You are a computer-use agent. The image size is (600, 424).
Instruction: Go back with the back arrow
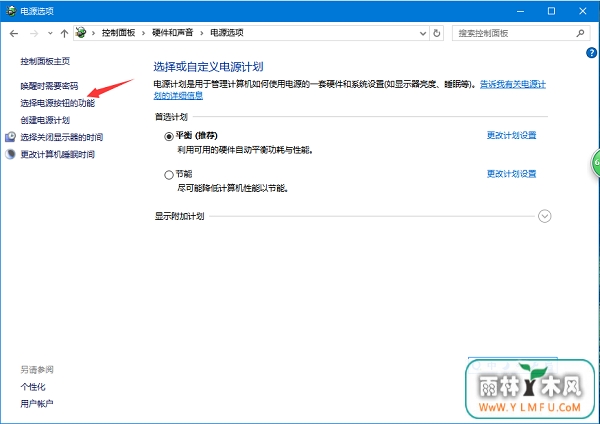point(14,34)
